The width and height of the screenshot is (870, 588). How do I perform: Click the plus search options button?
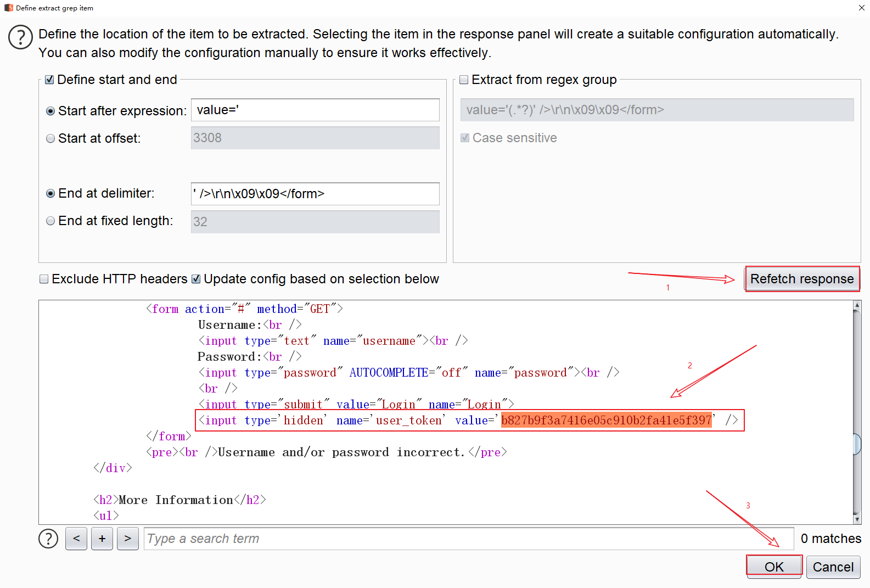point(102,539)
